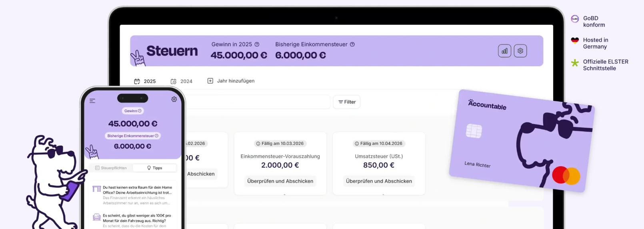Click the clock icon in Fällig am 10.04.2026
This screenshot has height=229, width=644.
(x=357, y=144)
